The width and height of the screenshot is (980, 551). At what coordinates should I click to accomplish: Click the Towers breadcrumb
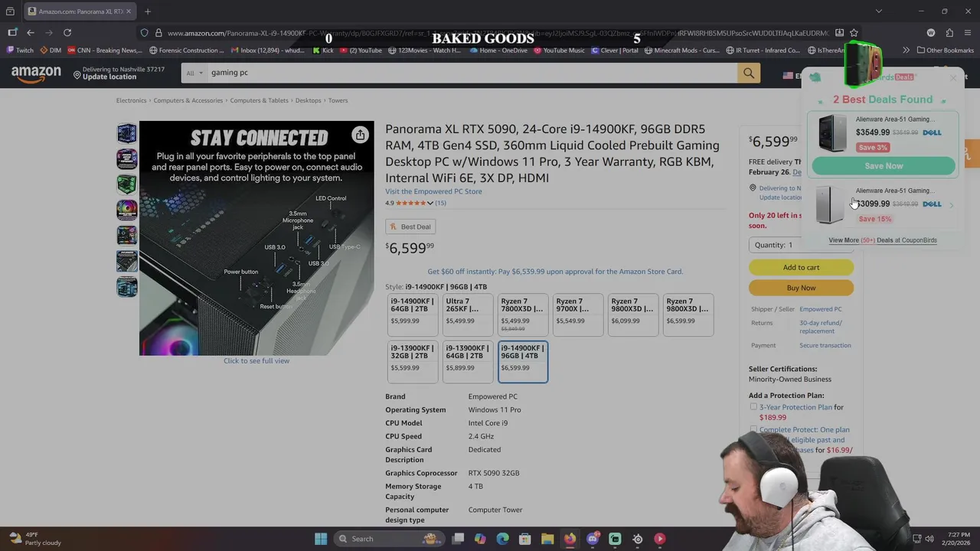tap(338, 100)
